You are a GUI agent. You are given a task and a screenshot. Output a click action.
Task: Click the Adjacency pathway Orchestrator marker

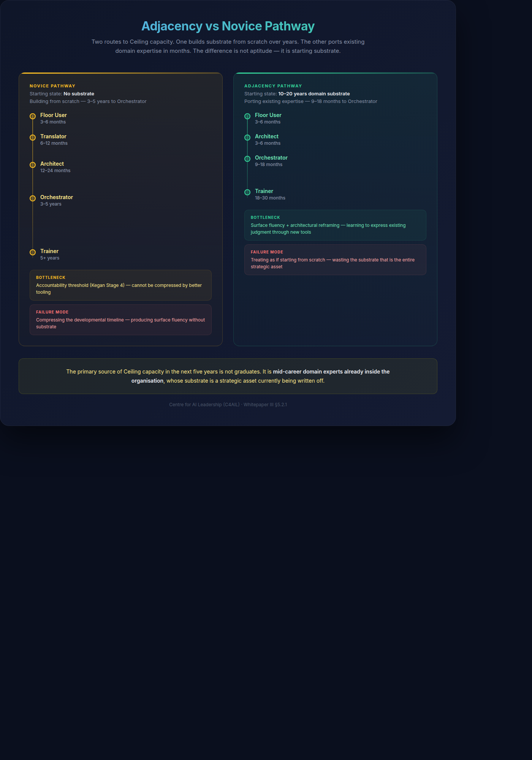point(247,159)
